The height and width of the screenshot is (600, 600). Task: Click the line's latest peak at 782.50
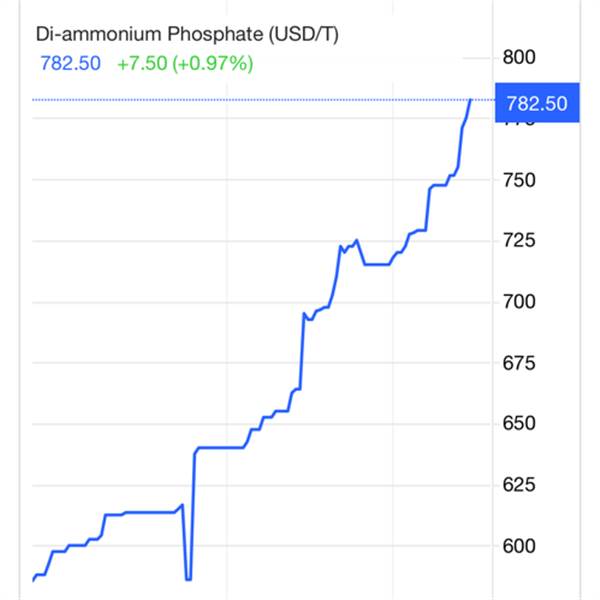coord(471,100)
